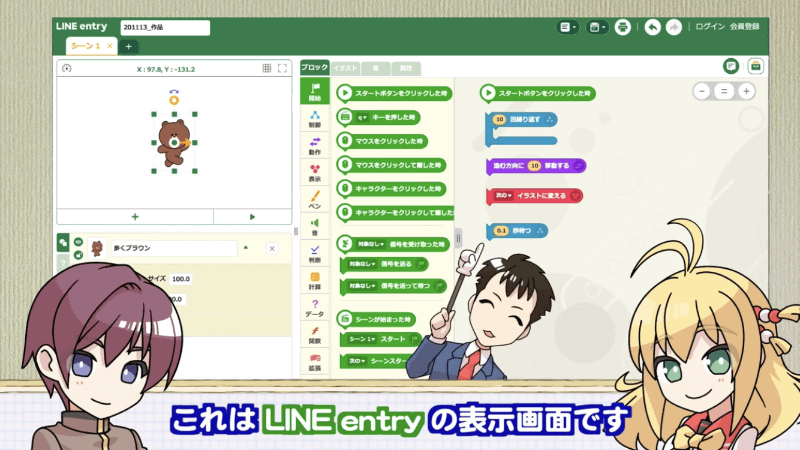Edit the object name 歩くブラウン field
800x450 pixels.
pyautogui.click(x=174, y=248)
